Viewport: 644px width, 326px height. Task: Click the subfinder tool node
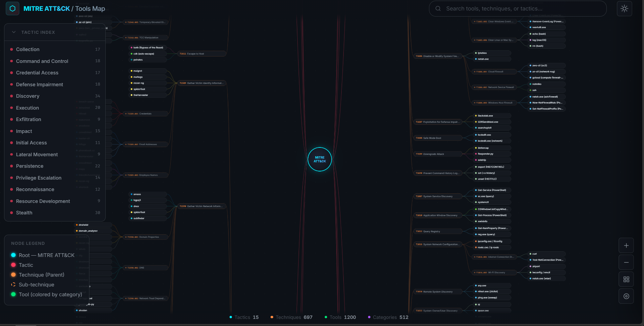148,218
